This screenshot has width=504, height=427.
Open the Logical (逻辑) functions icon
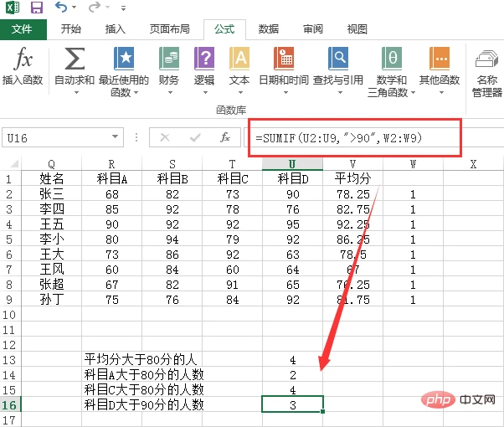point(204,59)
